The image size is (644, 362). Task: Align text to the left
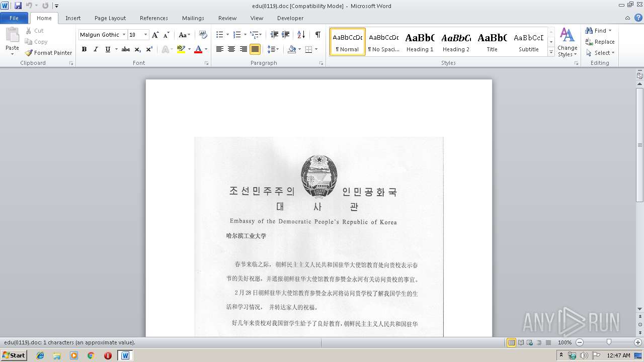[x=220, y=49]
